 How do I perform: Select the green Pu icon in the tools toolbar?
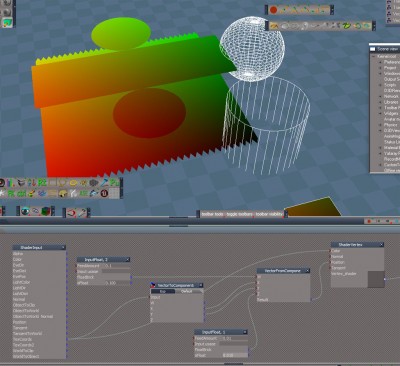pos(114,183)
